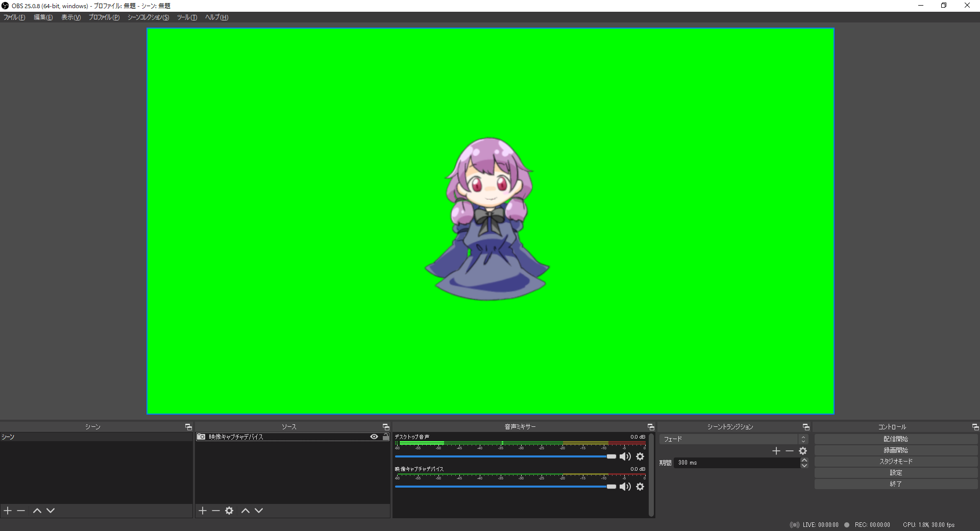Viewport: 980px width, 531px height.
Task: Open 編集 menu
Action: coord(43,17)
